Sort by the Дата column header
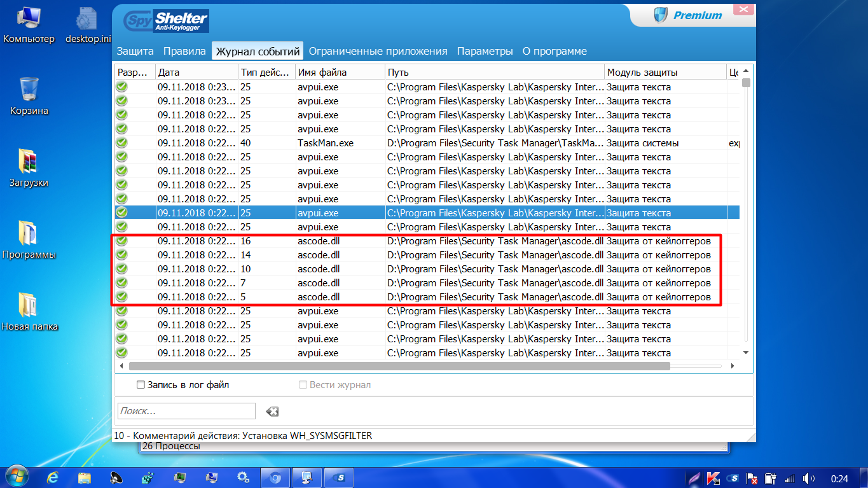The image size is (868, 488). [x=196, y=72]
